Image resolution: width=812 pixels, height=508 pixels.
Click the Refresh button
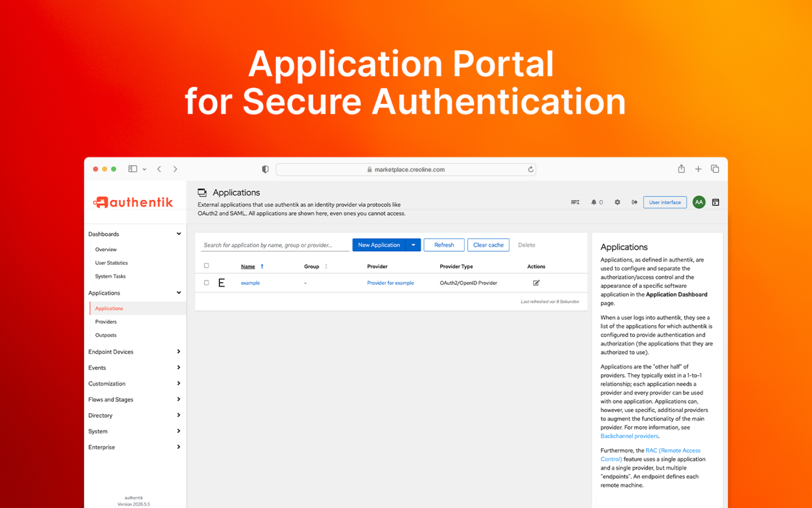click(x=444, y=245)
